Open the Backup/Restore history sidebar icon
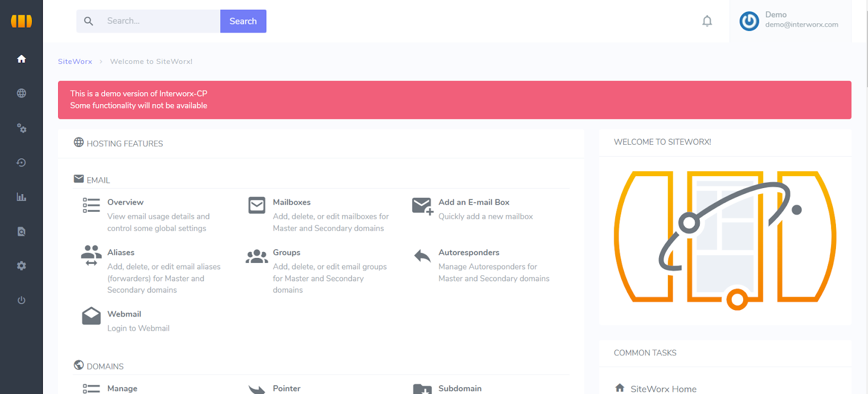Screen dimensions: 868x394 pos(21,163)
